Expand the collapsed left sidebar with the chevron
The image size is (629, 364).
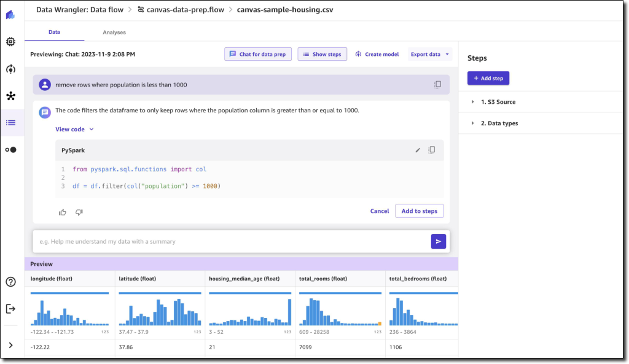pyautogui.click(x=10, y=344)
